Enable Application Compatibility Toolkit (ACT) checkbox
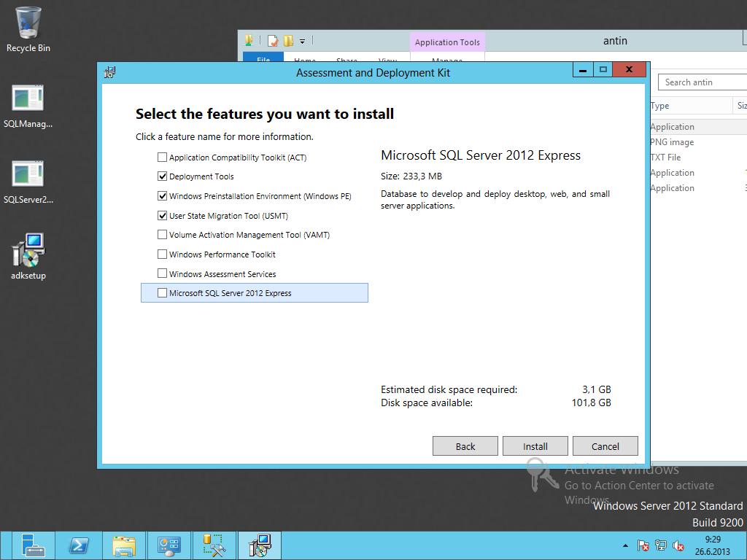This screenshot has height=560, width=747. point(163,157)
